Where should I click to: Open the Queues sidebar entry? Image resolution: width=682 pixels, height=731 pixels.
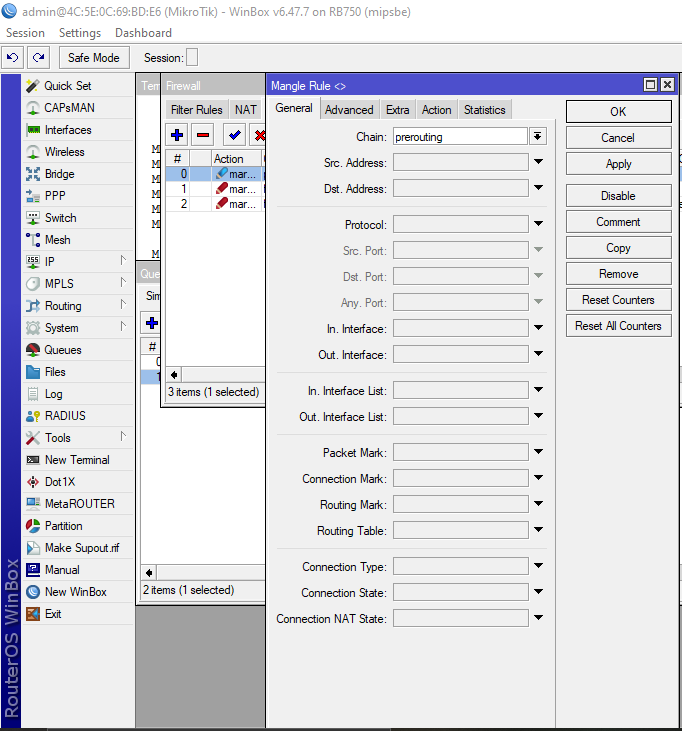[77, 350]
